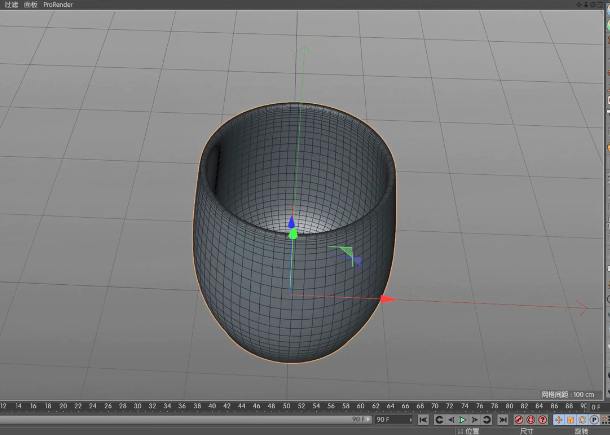Toggle point-level animation dotted icon
Viewport: 610px width, 435px height.
click(605, 420)
